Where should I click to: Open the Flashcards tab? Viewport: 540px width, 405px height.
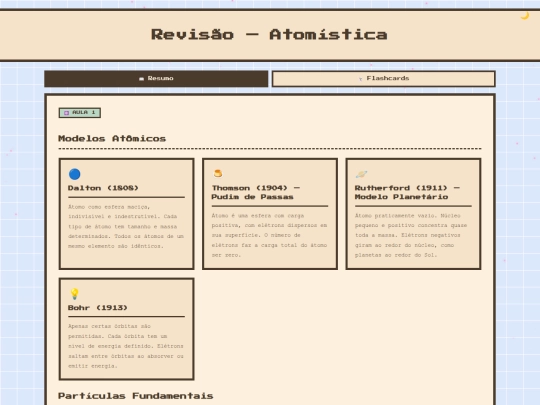[384, 79]
